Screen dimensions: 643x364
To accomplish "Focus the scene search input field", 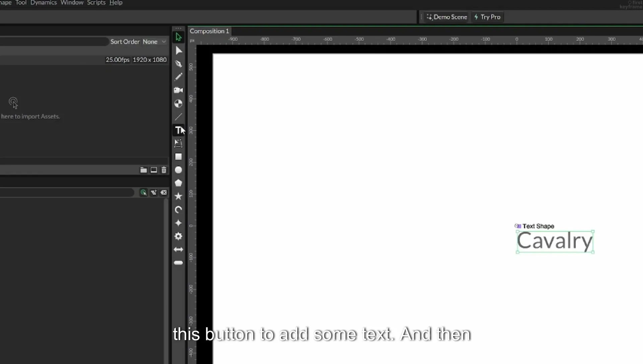I will click(x=67, y=192).
